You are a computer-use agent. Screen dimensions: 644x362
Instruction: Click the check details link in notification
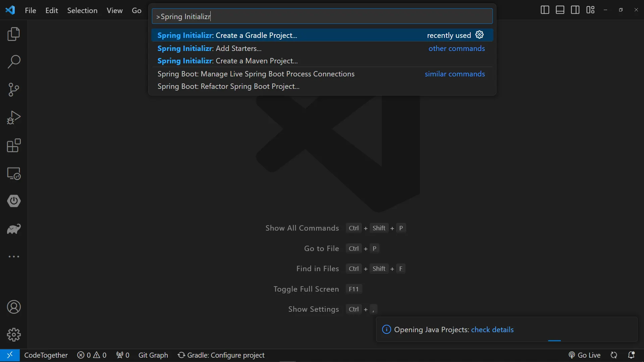[492, 329]
